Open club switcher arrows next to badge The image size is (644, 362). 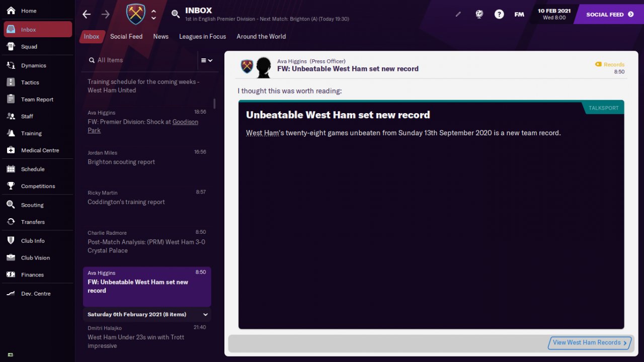[154, 14]
